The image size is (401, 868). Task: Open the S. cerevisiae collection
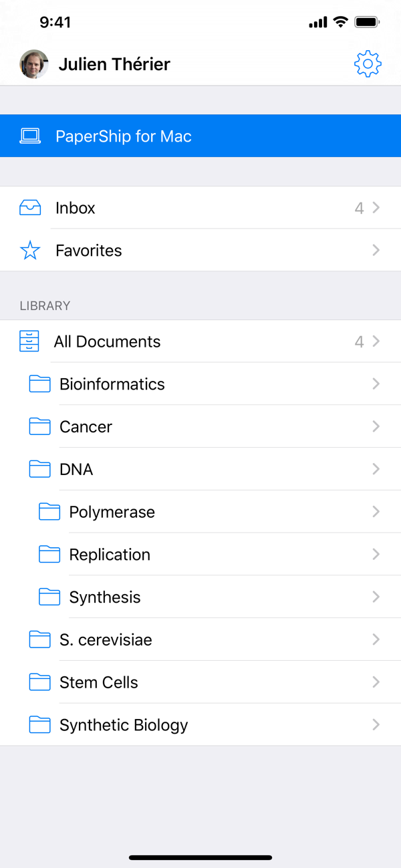click(106, 640)
